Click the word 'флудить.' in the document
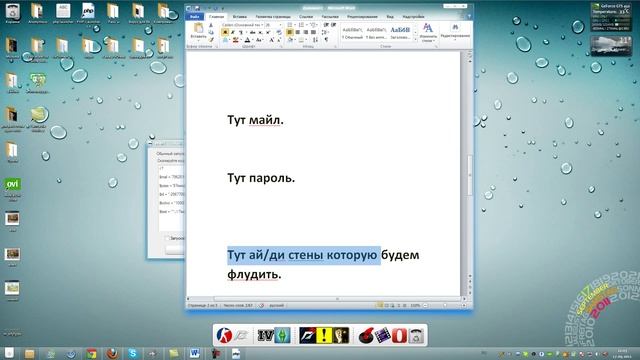The height and width of the screenshot is (360, 640). 254,274
